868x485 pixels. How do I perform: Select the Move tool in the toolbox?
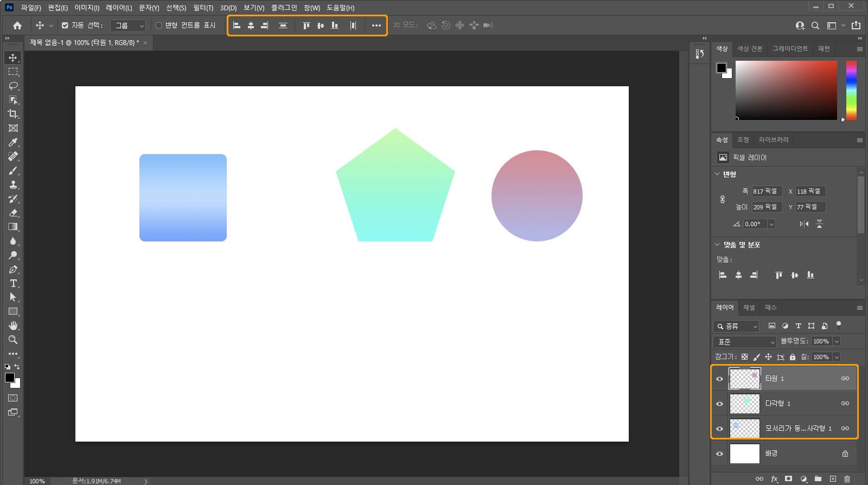[x=13, y=58]
